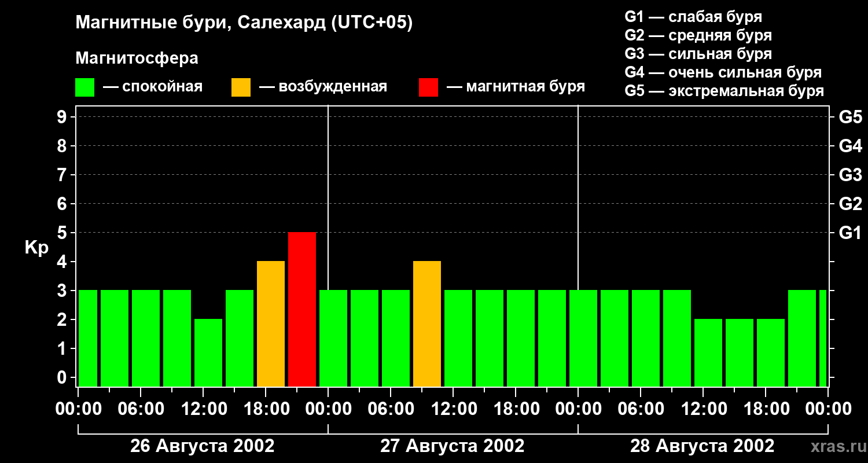Click the "Магнитосфера" heading

click(137, 58)
